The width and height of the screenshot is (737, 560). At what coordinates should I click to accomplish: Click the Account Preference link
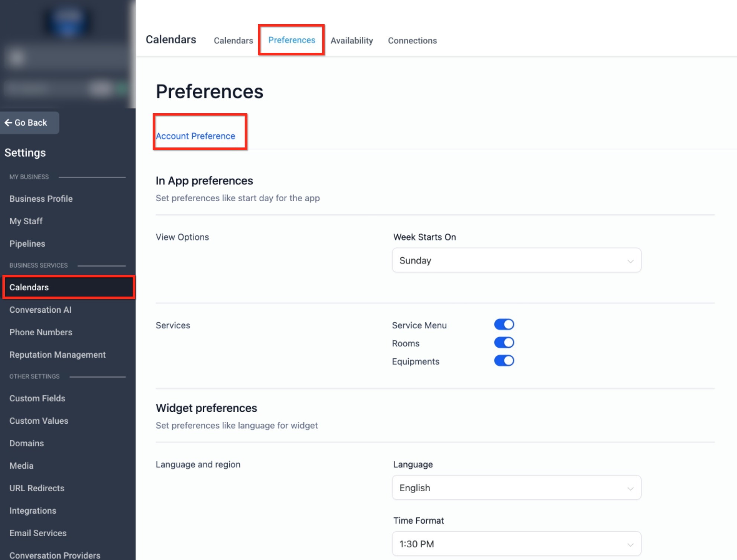coord(195,136)
